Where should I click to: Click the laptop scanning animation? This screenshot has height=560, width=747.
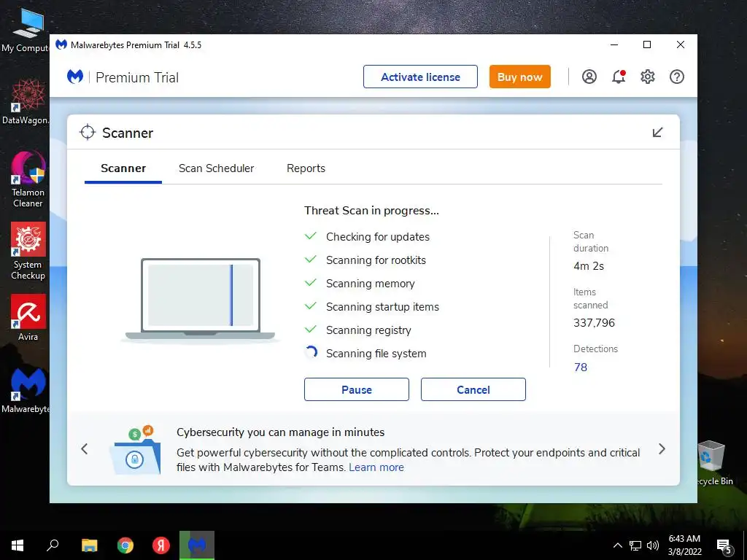tap(200, 300)
